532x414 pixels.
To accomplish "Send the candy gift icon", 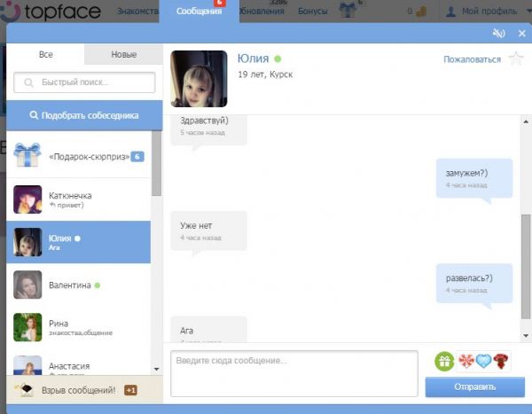I will [x=467, y=361].
